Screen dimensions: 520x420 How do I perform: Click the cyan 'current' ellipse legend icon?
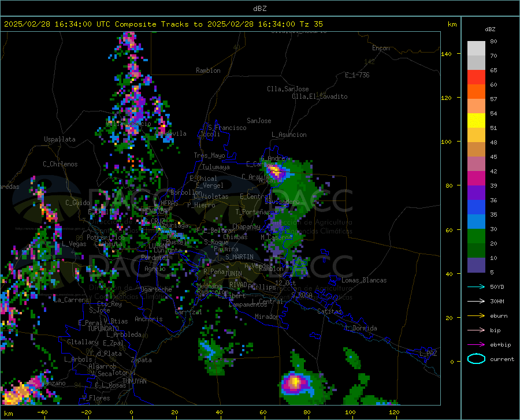click(476, 359)
